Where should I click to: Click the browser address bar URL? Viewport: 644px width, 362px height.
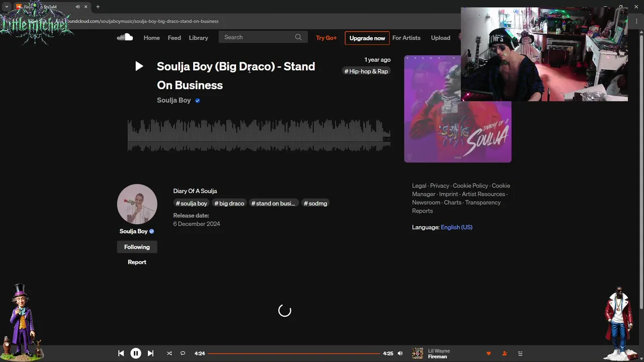[x=143, y=21]
